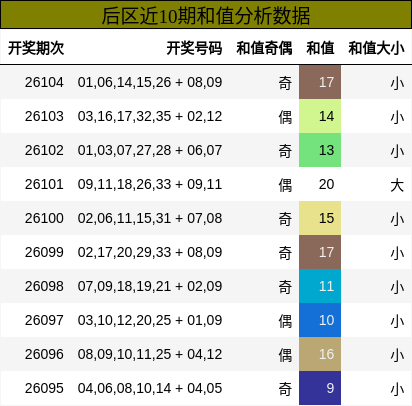The height and width of the screenshot is (406, 412).
Task: Select period number 26100
Action: click(44, 218)
